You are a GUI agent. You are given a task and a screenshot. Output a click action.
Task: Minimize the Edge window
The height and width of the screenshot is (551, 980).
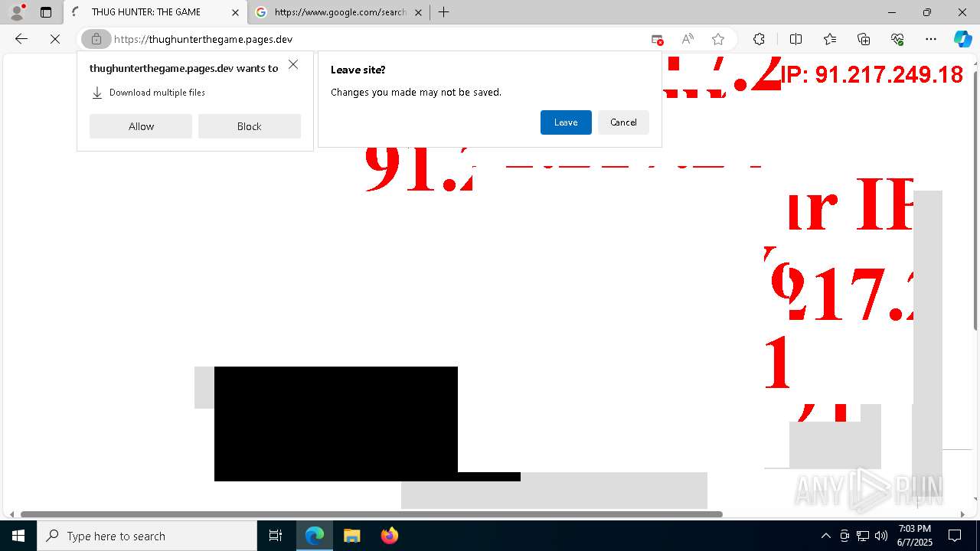coord(892,12)
